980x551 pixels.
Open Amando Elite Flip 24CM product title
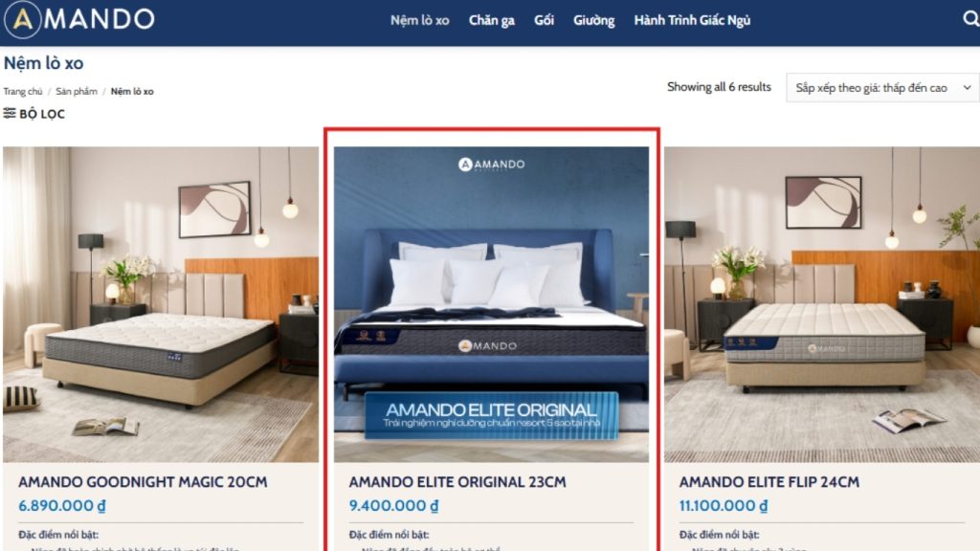coord(769,482)
